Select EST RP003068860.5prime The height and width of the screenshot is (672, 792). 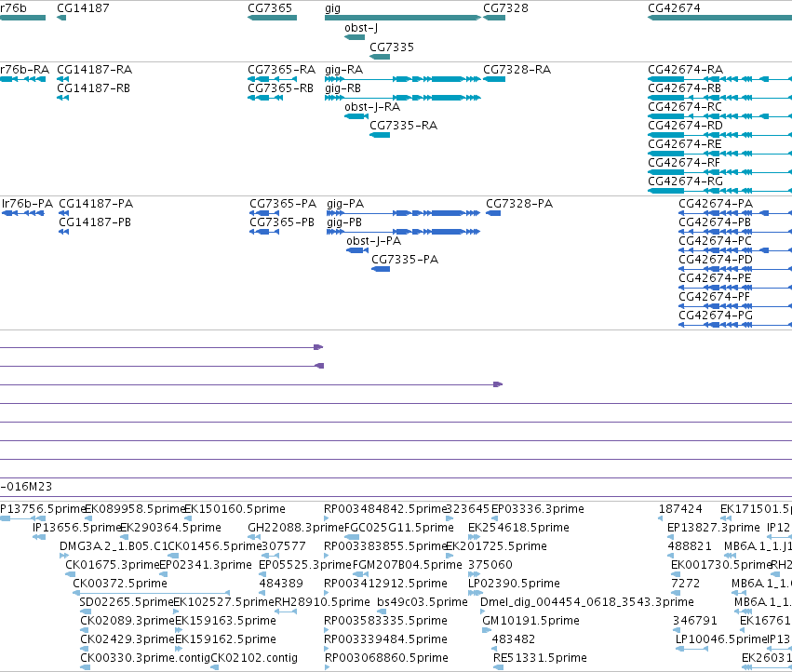pyautogui.click(x=386, y=658)
